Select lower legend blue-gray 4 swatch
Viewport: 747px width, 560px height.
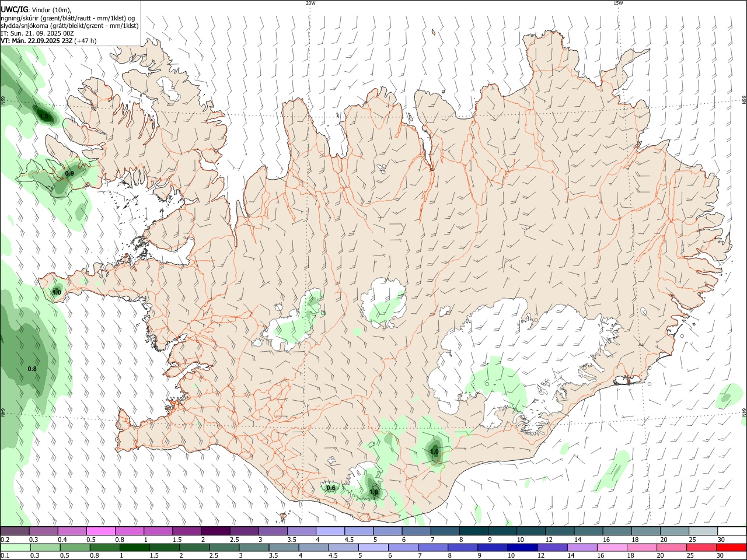coord(313,547)
